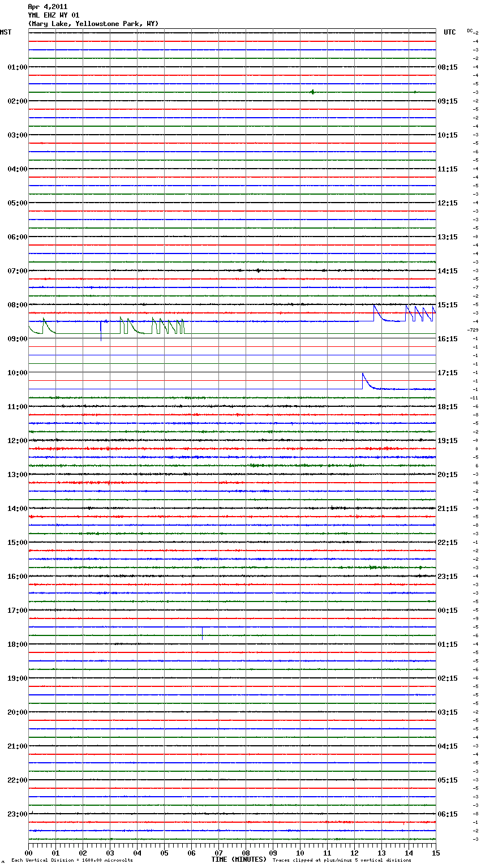Image resolution: width=481 pixels, height=868 pixels.
Task: Click the minutes-axis tick label '08'
Action: pyautogui.click(x=246, y=853)
